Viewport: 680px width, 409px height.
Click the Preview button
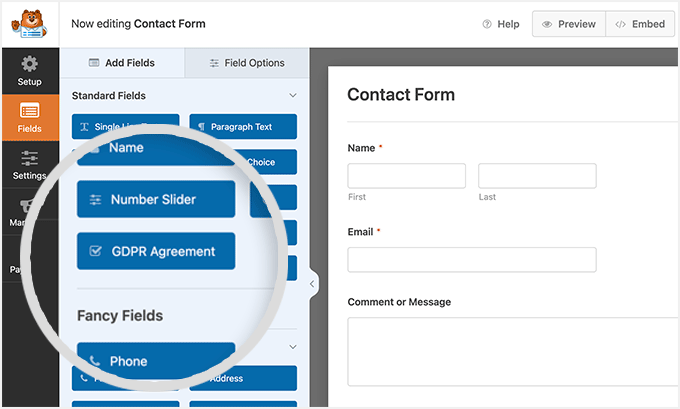(569, 24)
